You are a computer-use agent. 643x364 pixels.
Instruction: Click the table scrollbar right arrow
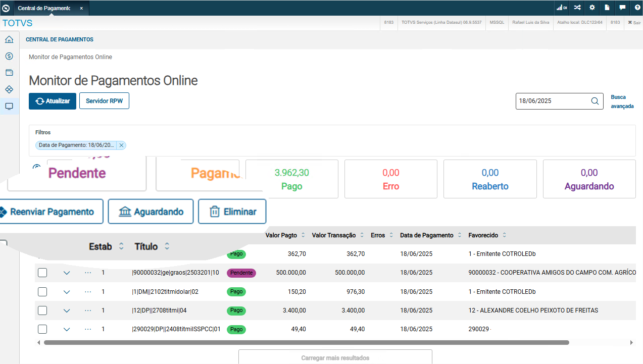(x=631, y=342)
